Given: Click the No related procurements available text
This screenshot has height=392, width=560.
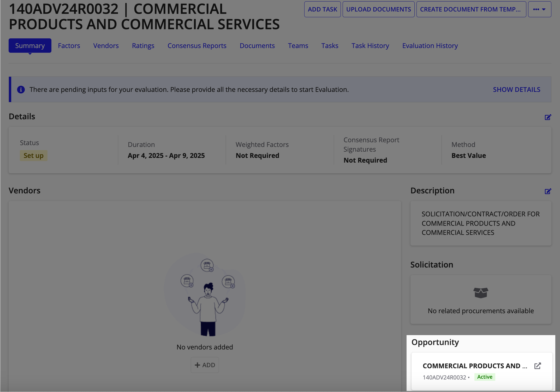Looking at the screenshot, I should (x=481, y=311).
